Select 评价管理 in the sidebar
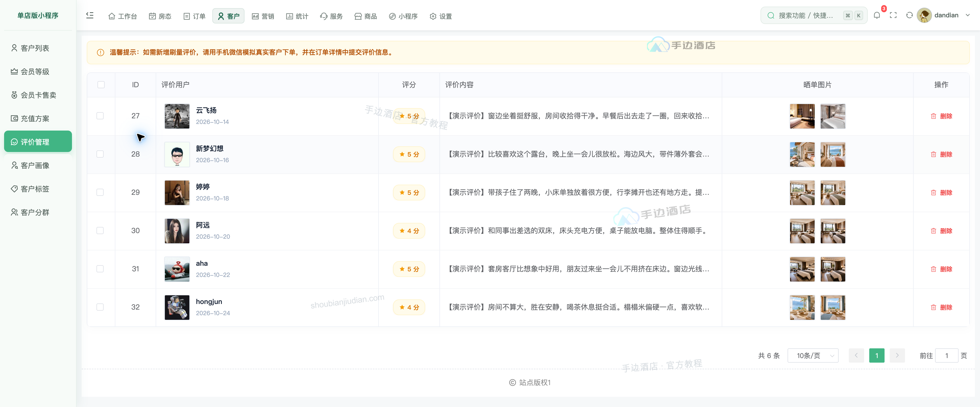Image resolution: width=980 pixels, height=407 pixels. click(38, 142)
